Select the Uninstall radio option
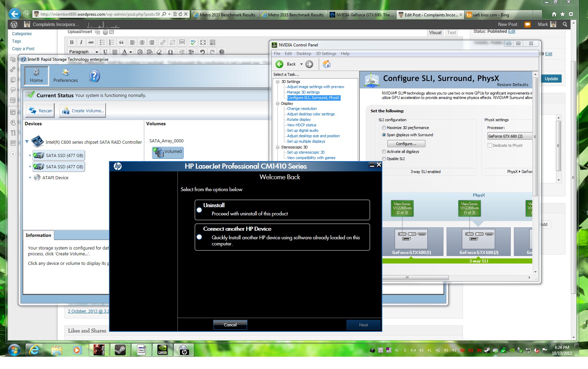This screenshot has height=369, width=588. 199,210
